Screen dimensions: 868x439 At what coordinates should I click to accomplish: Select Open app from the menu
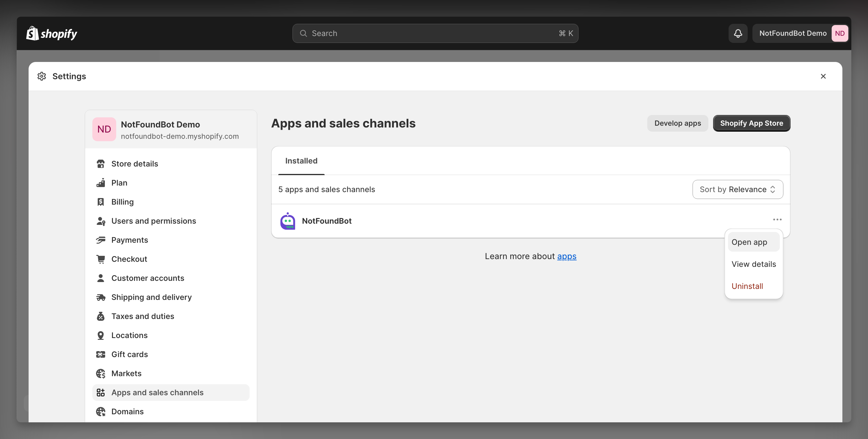coord(753,242)
